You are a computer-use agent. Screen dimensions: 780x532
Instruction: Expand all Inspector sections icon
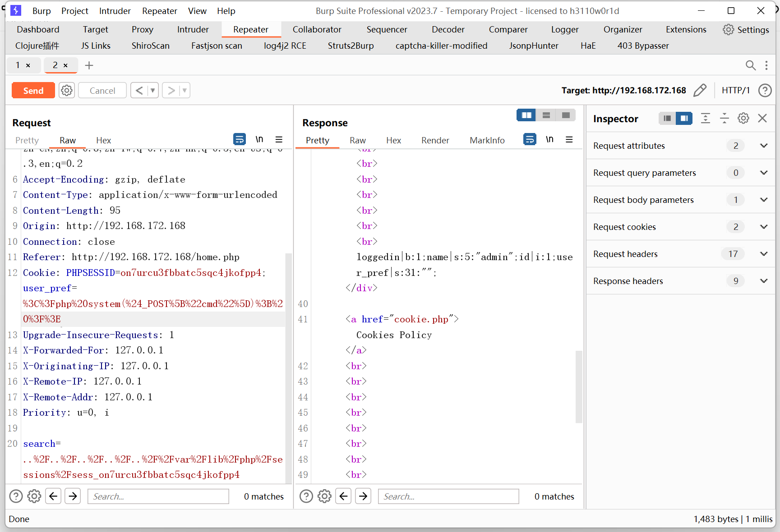[x=706, y=118]
